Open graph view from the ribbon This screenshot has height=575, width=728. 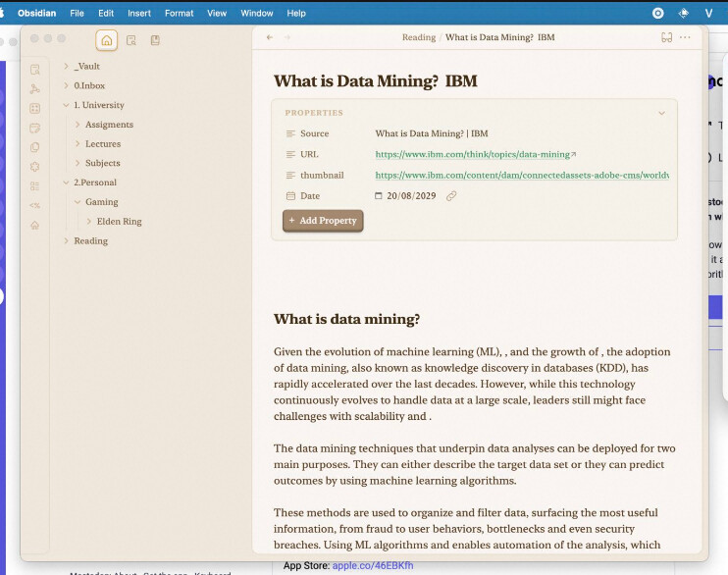(35, 88)
